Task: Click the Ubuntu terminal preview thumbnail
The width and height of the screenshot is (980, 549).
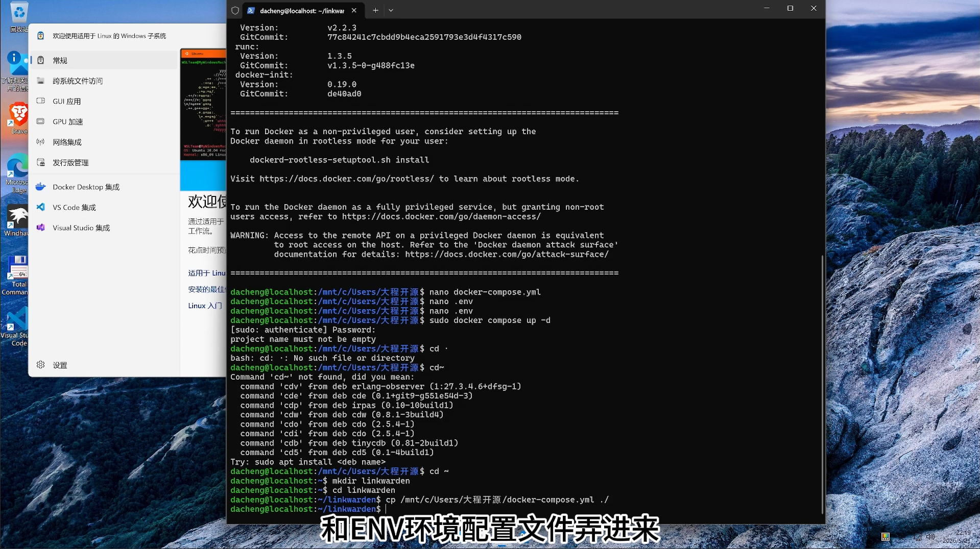Action: (203, 105)
